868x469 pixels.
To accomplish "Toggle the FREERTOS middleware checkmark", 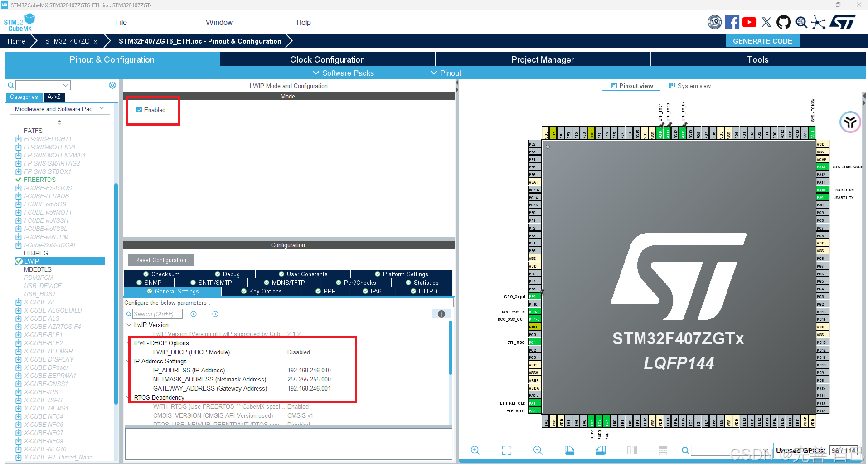I will coord(19,179).
